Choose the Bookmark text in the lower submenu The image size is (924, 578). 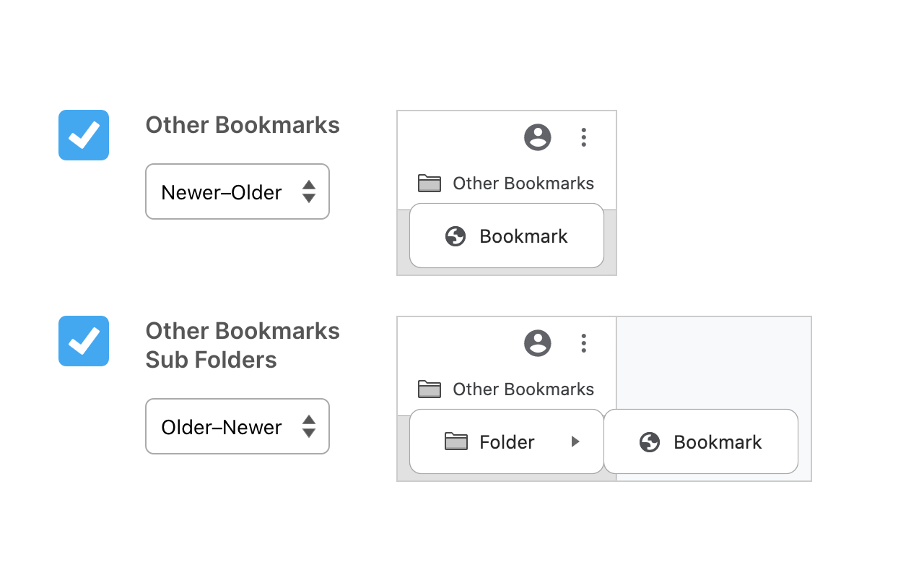pos(718,442)
